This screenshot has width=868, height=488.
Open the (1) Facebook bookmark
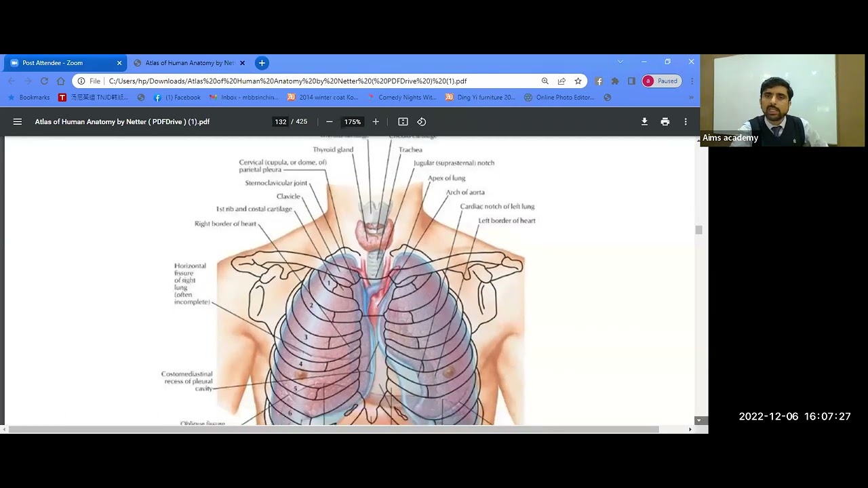coord(177,98)
